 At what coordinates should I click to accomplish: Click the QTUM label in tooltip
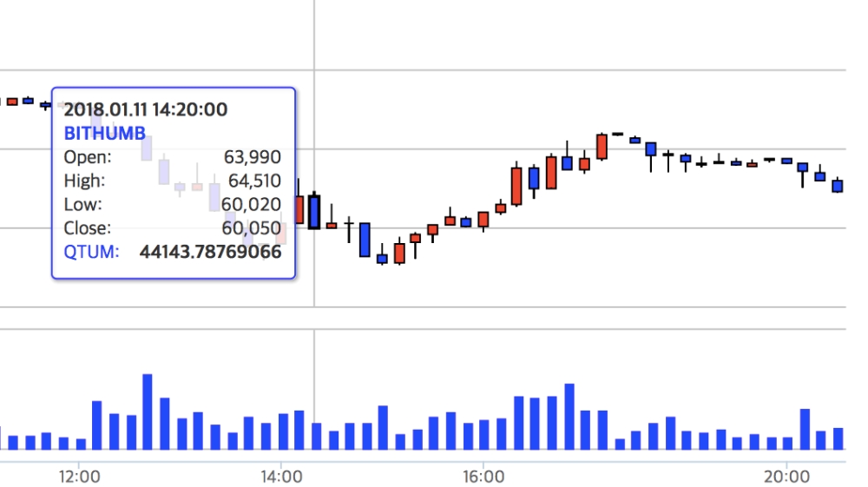[91, 252]
